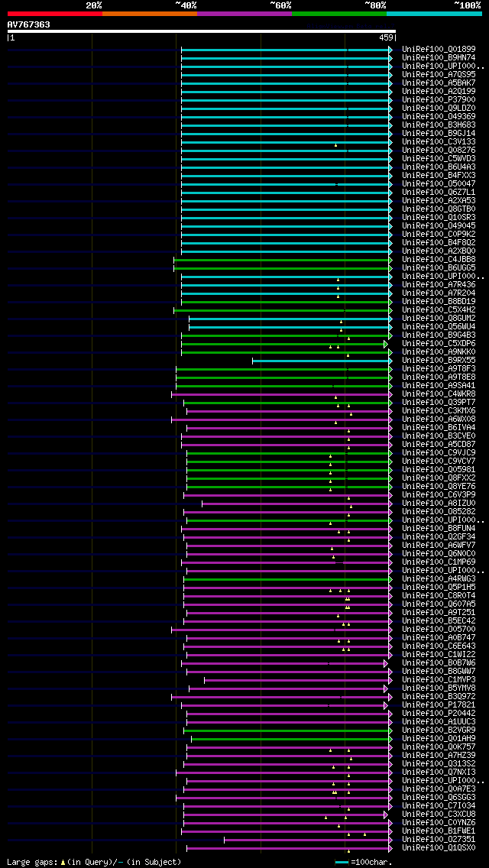Click the cyan ~100% identity legend segment
The width and height of the screenshot is (489, 868).
434,13
